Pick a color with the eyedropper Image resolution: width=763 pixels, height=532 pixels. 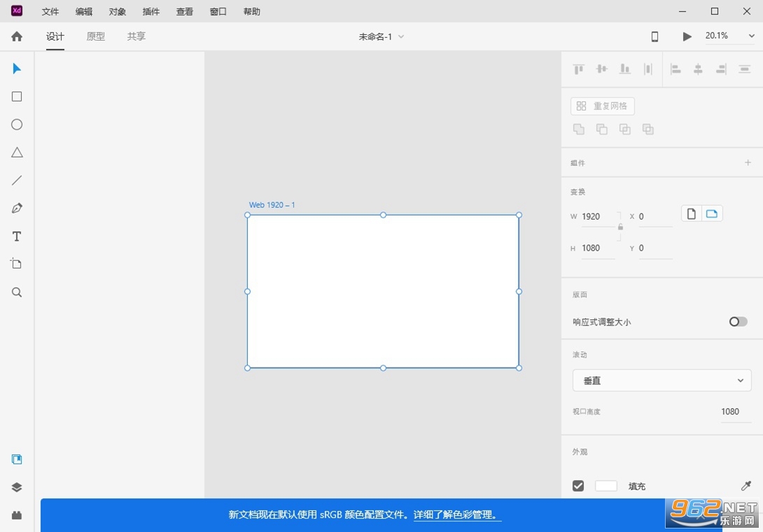pyautogui.click(x=746, y=486)
